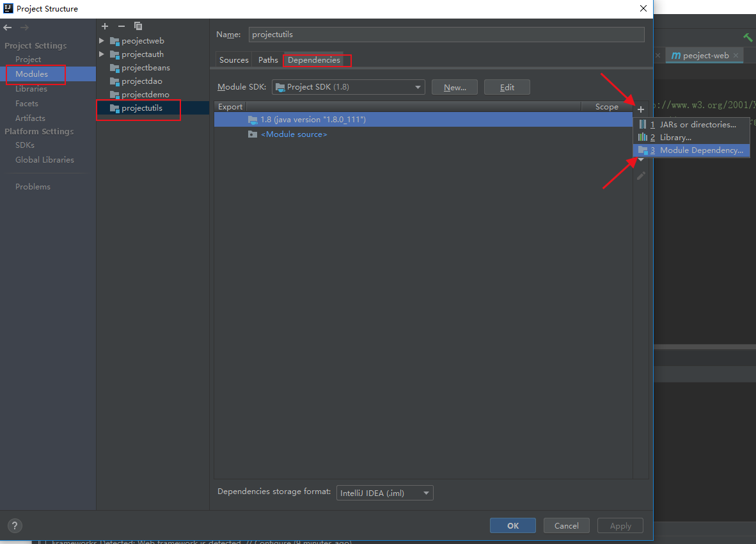Click the edit dependency pencil icon
Viewport: 756px width, 544px height.
click(641, 176)
